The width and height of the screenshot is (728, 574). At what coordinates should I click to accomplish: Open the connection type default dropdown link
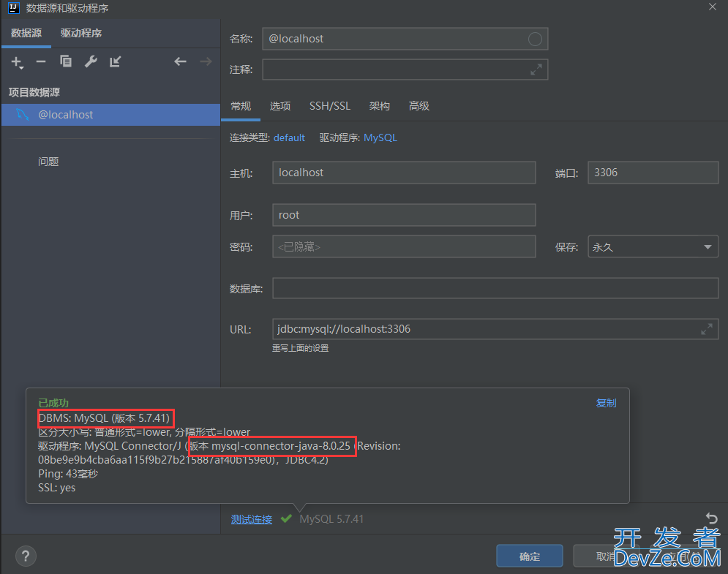pos(289,137)
